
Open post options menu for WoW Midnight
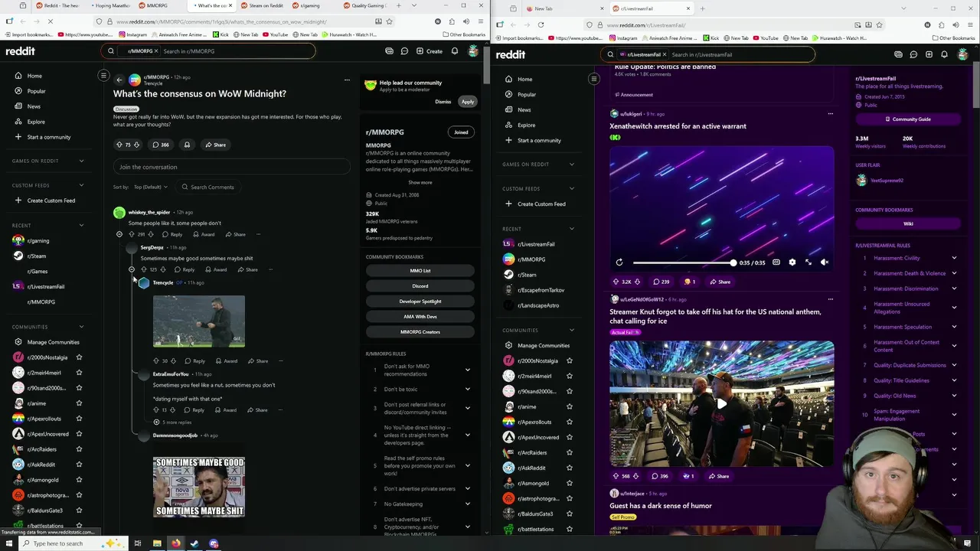point(347,80)
